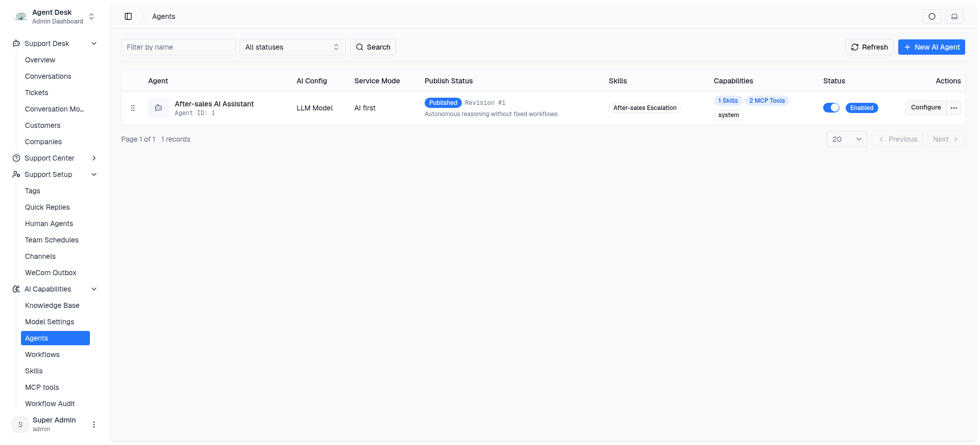Click Configure for After-sales AI Assistant
Screen dimensions: 980x445
926,107
